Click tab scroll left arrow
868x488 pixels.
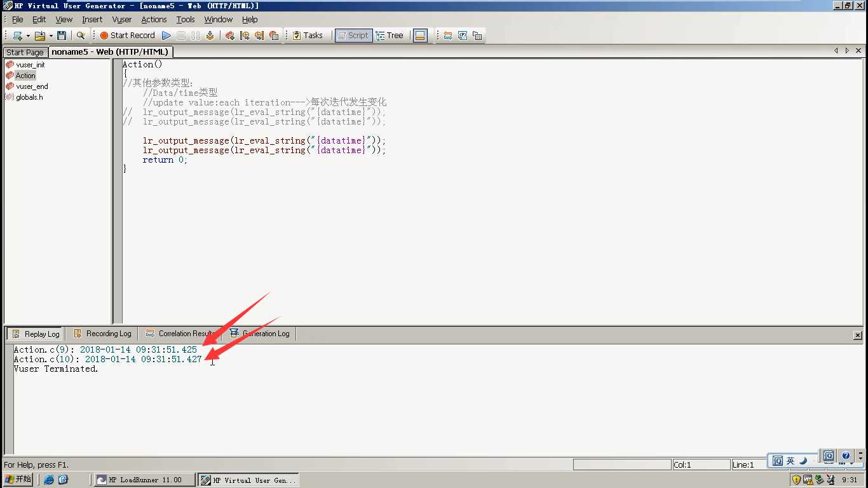(x=836, y=51)
